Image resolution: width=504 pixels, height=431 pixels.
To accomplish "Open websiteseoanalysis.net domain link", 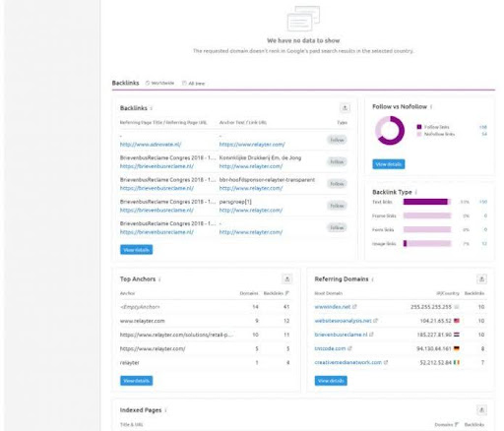I will (x=343, y=321).
